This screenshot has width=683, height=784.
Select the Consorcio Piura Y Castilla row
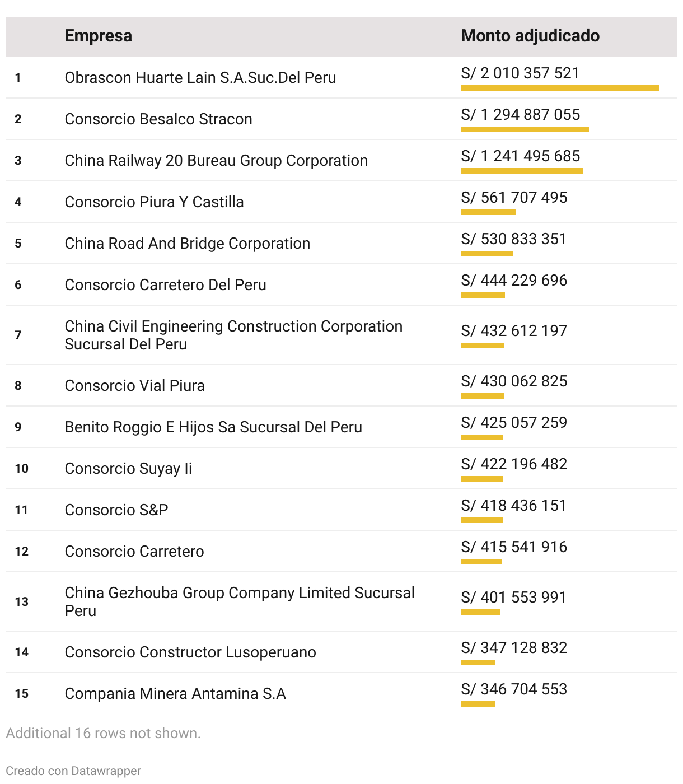click(154, 202)
